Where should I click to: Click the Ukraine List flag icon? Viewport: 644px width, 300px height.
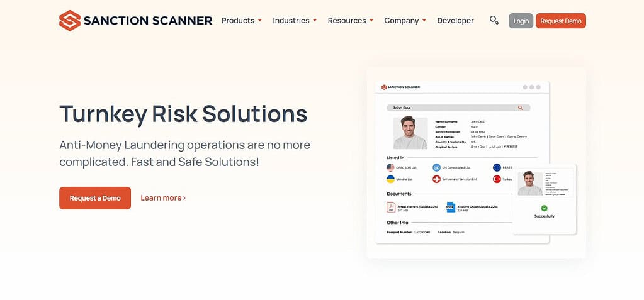(x=390, y=179)
